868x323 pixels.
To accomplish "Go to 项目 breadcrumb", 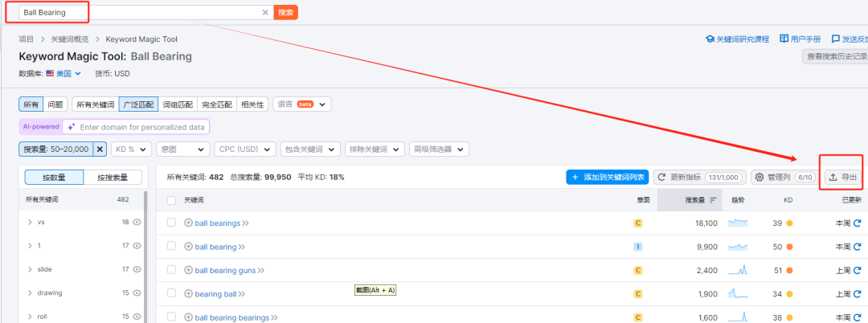I will 26,39.
